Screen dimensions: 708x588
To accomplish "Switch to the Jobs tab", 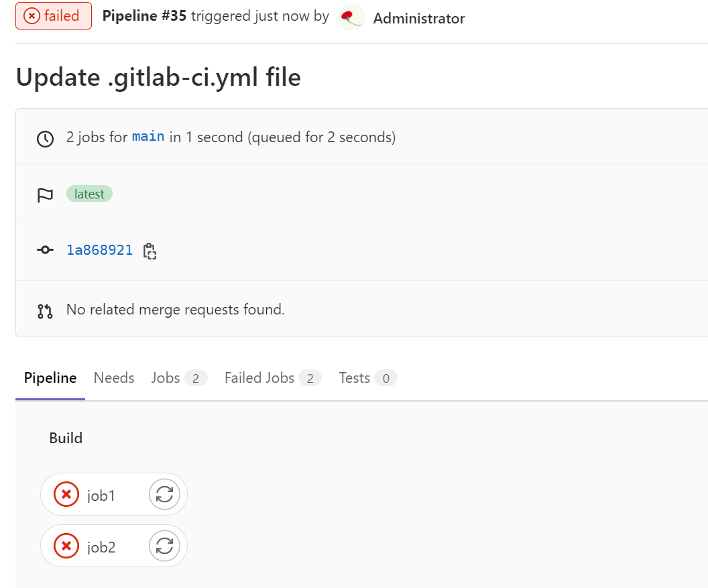I will point(165,377).
